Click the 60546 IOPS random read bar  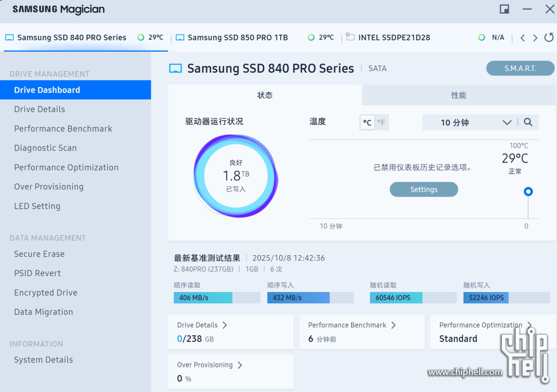point(413,298)
